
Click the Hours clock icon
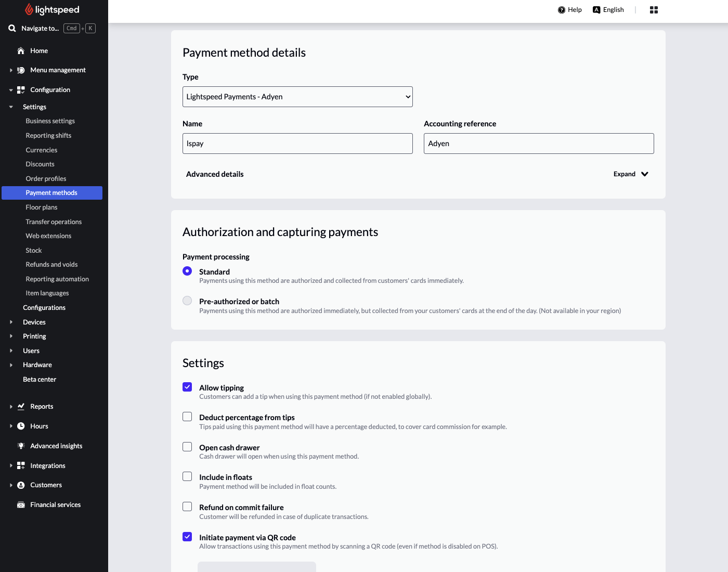click(21, 426)
